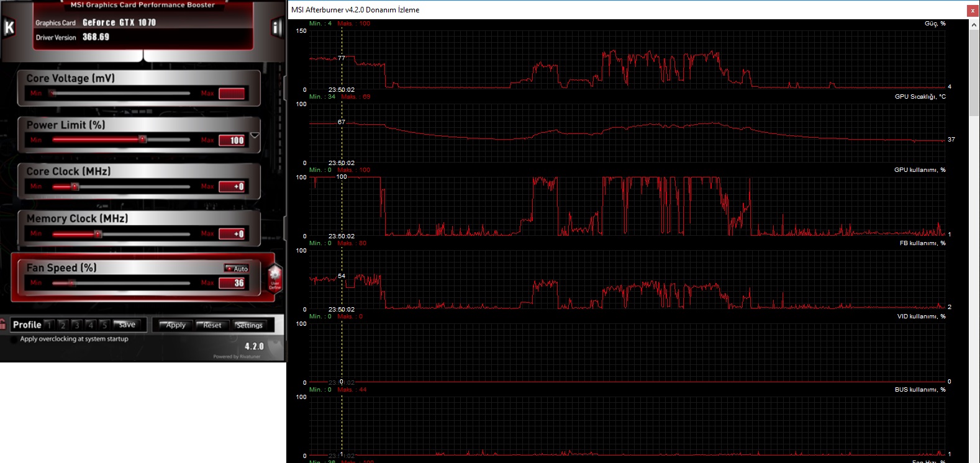This screenshot has width=980, height=463.
Task: Click the GeForce GTX 1070 card name
Action: click(x=119, y=22)
